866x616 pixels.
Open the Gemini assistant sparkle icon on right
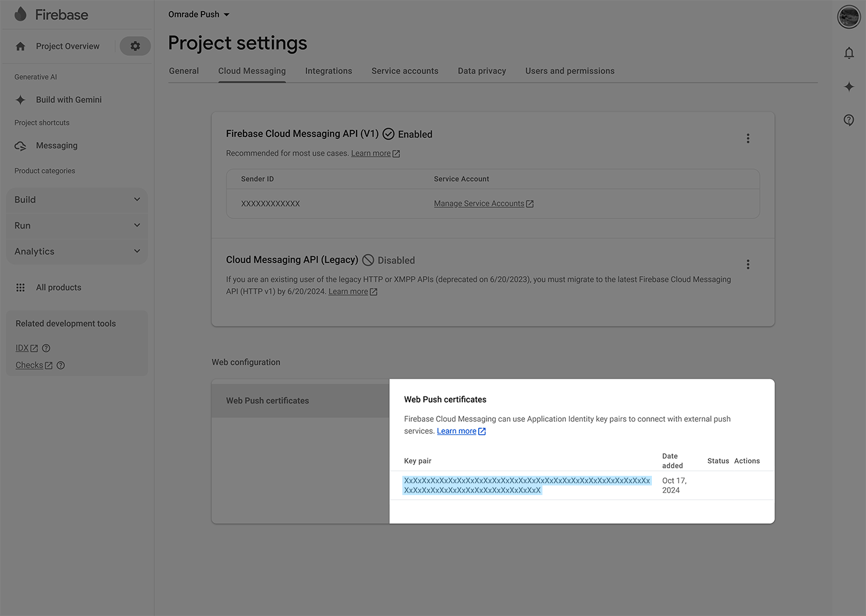pos(849,87)
